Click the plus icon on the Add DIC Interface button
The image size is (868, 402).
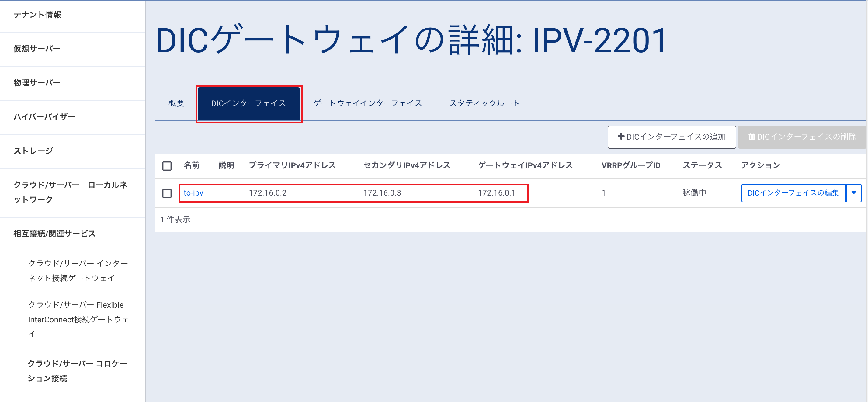[x=621, y=137]
